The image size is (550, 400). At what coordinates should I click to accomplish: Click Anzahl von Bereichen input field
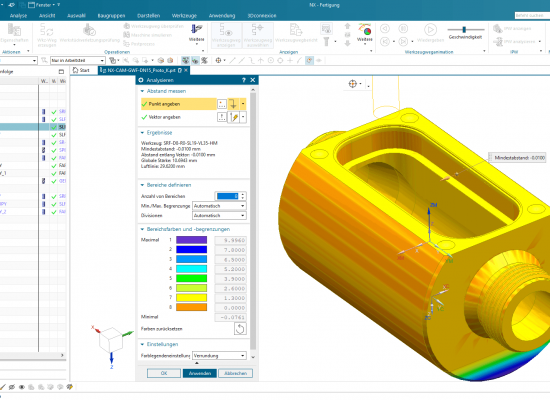[228, 196]
